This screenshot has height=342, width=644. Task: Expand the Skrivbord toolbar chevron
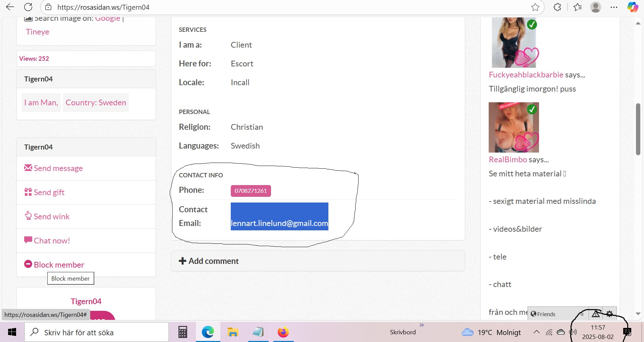pos(422,325)
